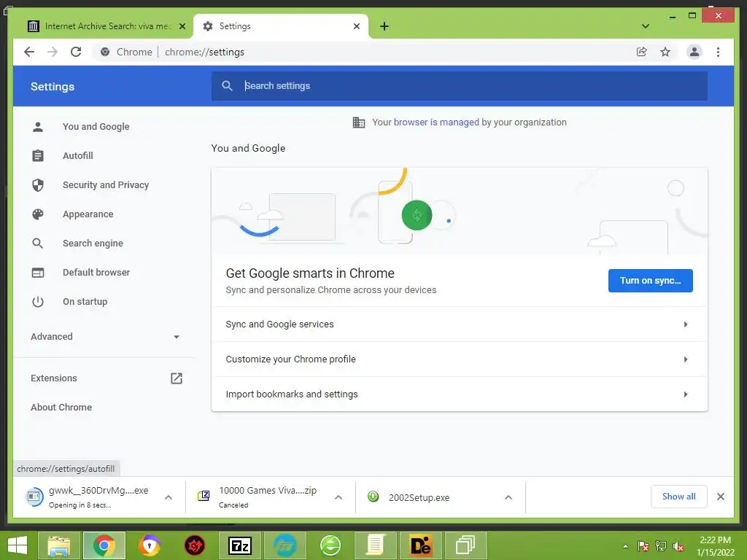Click the clipboard icon beside Autofill
747x560 pixels.
[38, 156]
